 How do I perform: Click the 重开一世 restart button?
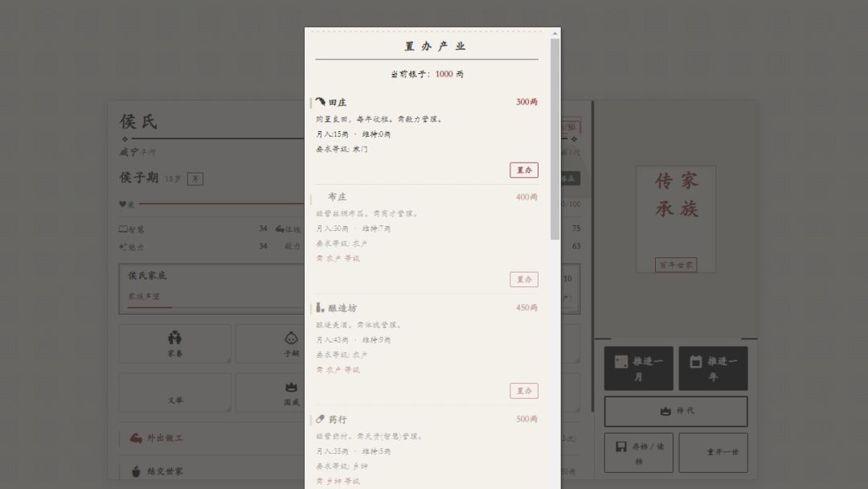pos(713,453)
